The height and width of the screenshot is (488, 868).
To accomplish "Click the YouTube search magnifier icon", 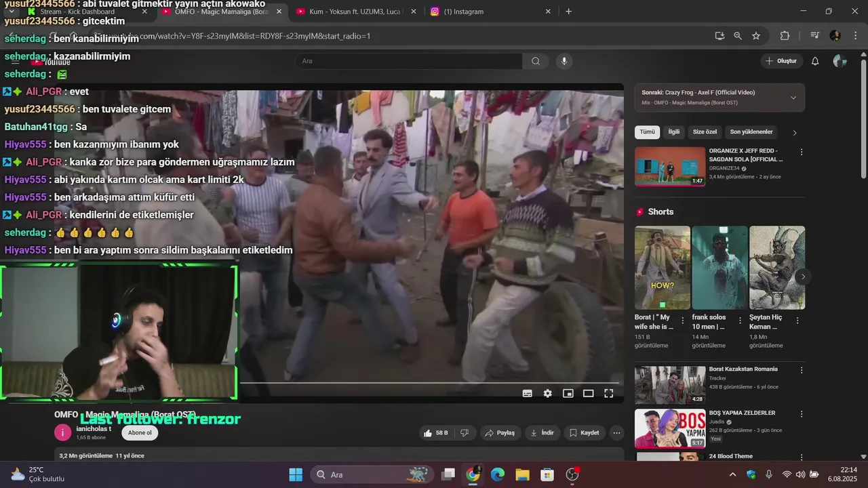I will 536,61.
